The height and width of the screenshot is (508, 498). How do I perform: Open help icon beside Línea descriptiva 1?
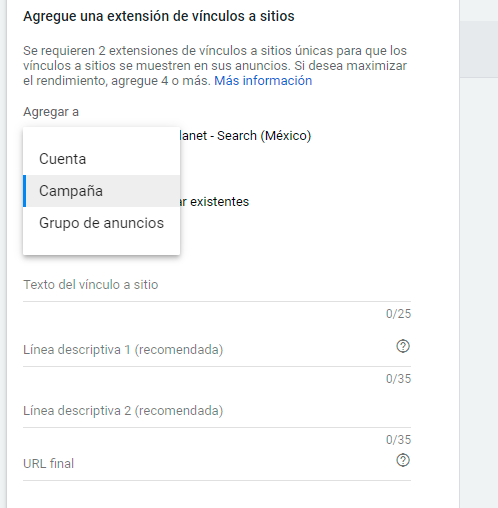403,346
